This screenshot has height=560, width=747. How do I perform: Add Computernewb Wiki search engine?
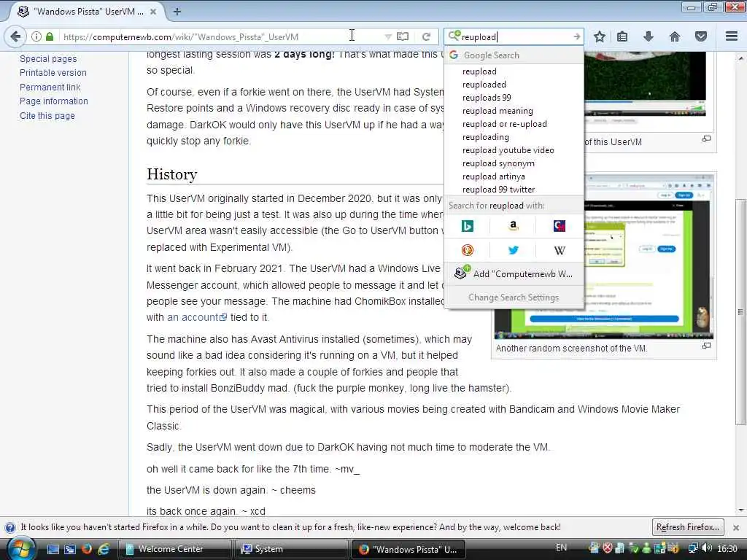(514, 274)
